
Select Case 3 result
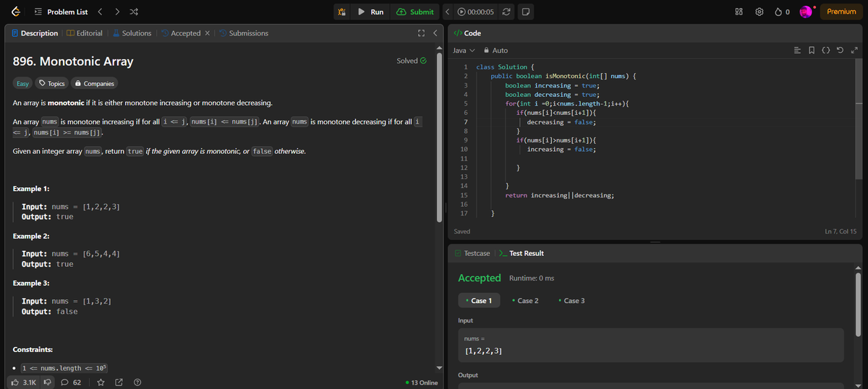tap(571, 301)
